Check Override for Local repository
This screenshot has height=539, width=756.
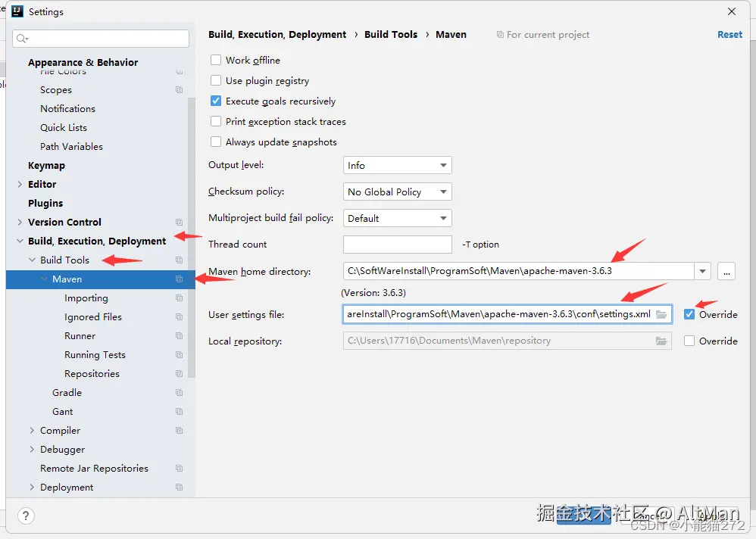click(x=689, y=341)
